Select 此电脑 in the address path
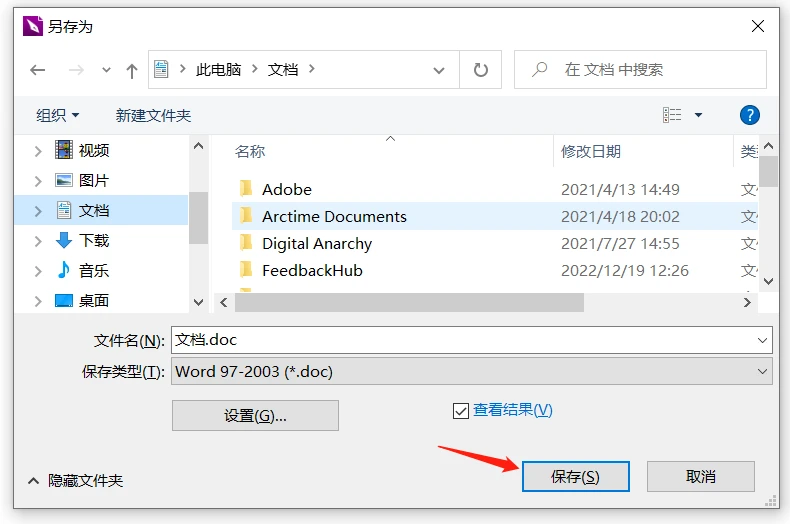 218,70
